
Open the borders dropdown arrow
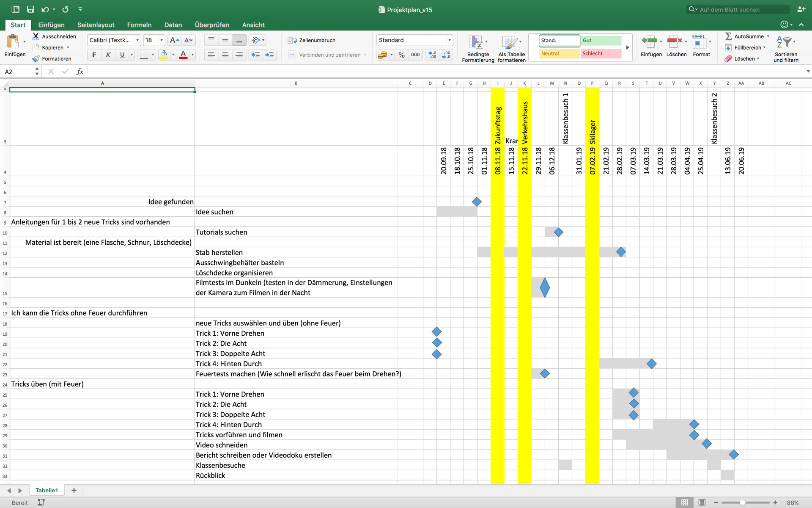[153, 55]
